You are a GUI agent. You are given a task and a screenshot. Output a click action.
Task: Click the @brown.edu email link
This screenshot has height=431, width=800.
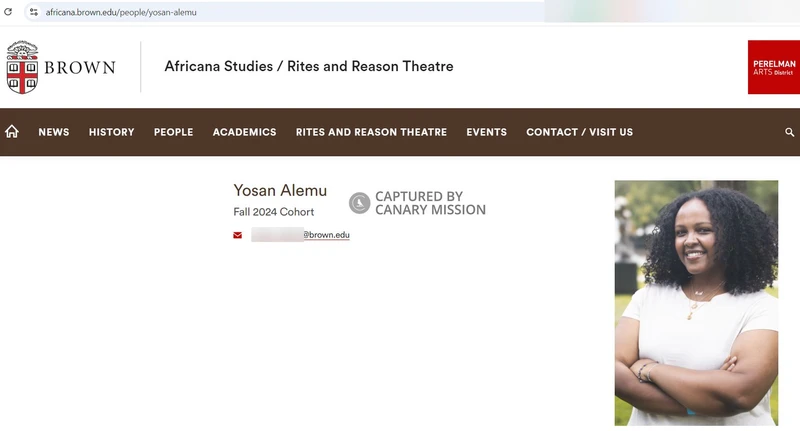pyautogui.click(x=326, y=235)
